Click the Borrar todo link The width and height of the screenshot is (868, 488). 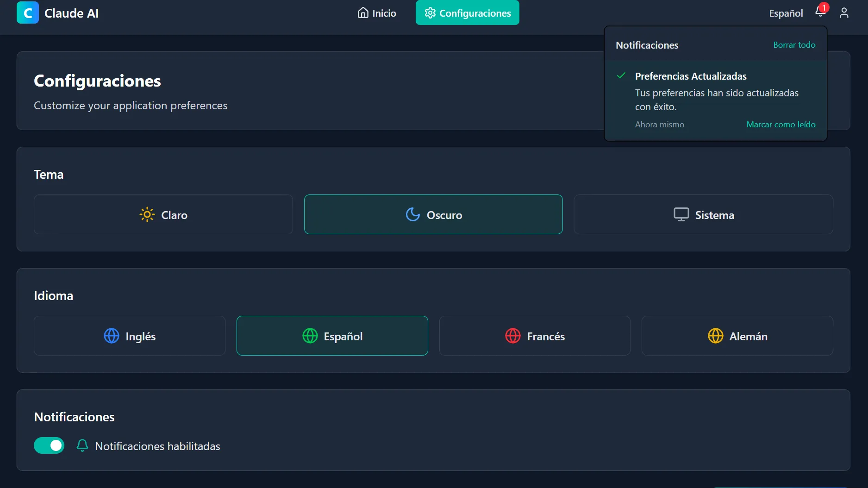(x=794, y=45)
